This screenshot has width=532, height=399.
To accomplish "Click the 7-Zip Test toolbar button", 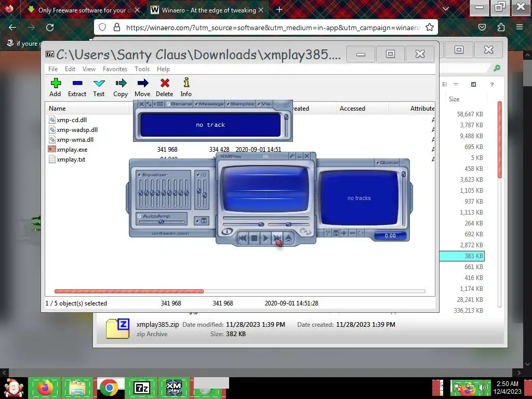I will 99,87.
